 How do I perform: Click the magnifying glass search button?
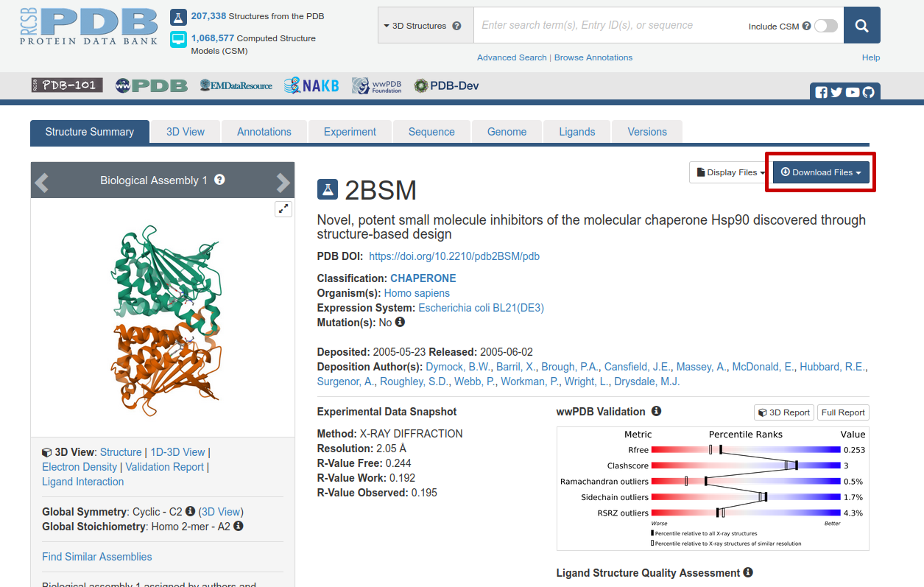861,26
